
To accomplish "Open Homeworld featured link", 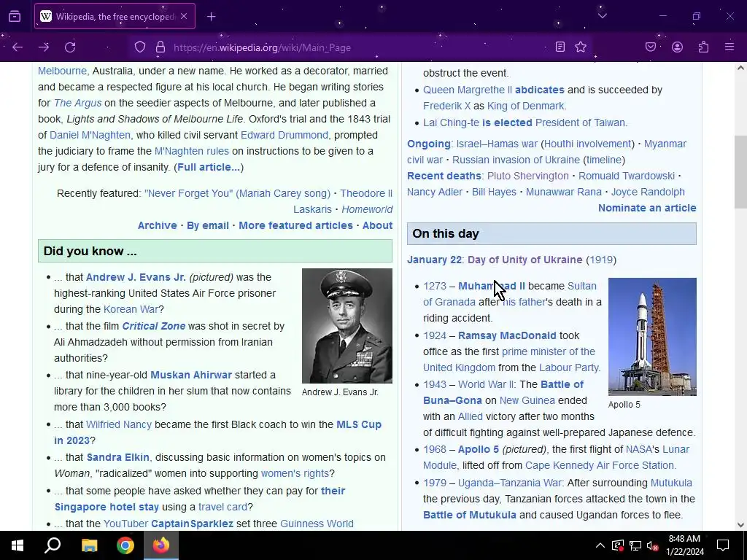I will tap(367, 209).
